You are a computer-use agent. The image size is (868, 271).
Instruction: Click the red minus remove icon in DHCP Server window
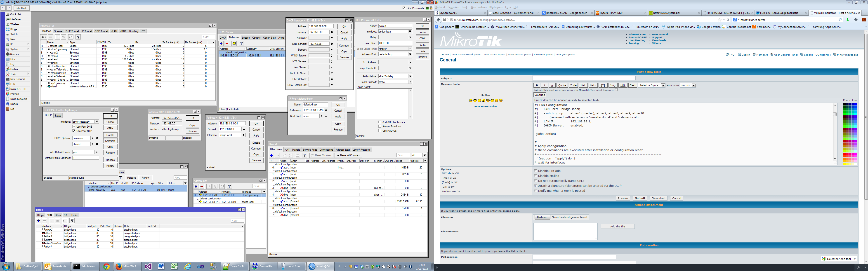227,43
